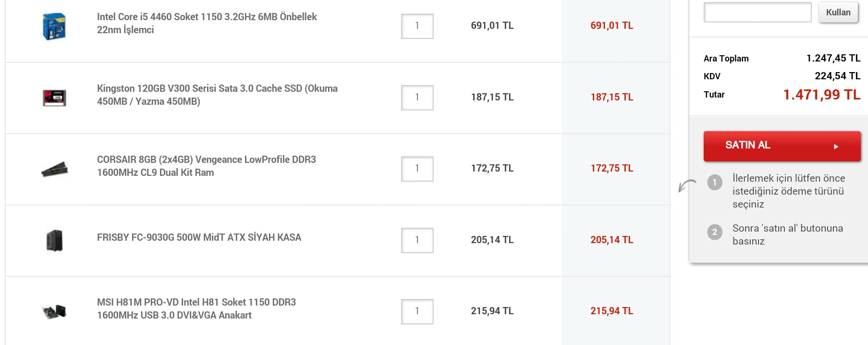Edit quantity field for Kingston SSD
Viewport: 868px width, 345px height.
pyautogui.click(x=417, y=98)
